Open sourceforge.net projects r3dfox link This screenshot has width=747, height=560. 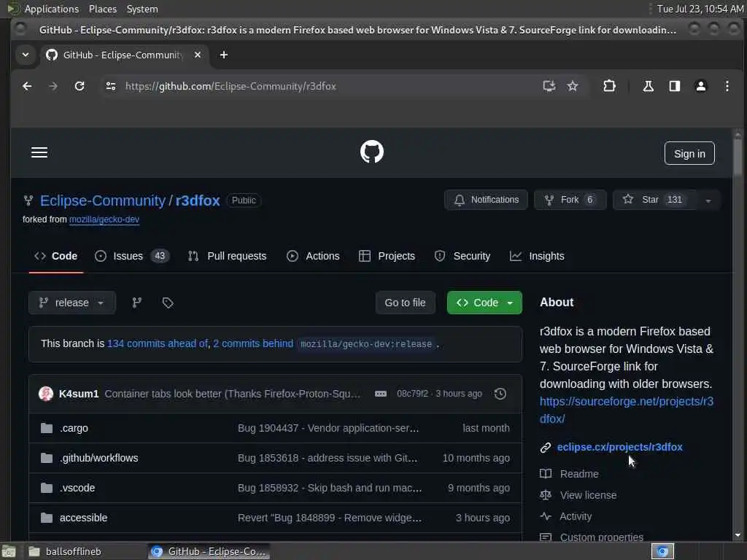point(627,410)
